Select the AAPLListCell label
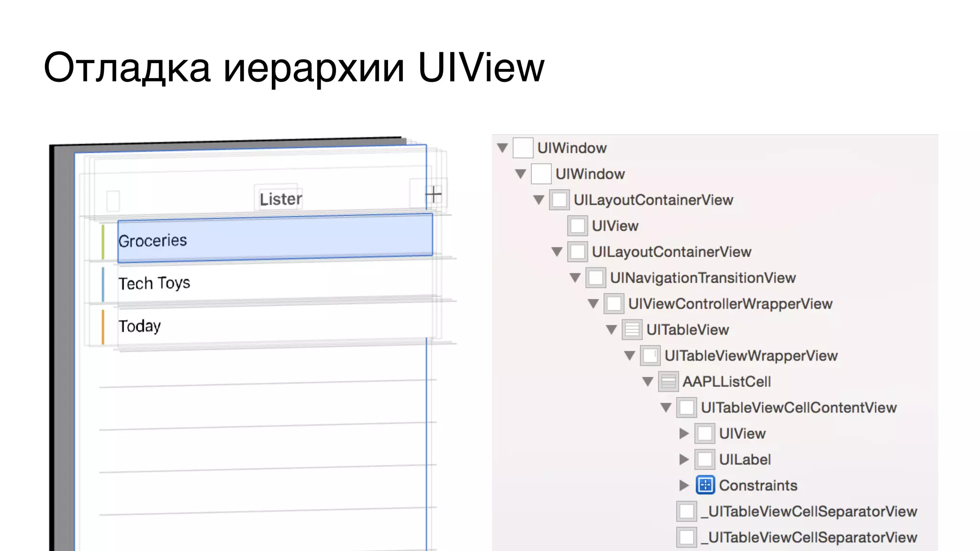Image resolution: width=980 pixels, height=551 pixels. pos(726,382)
